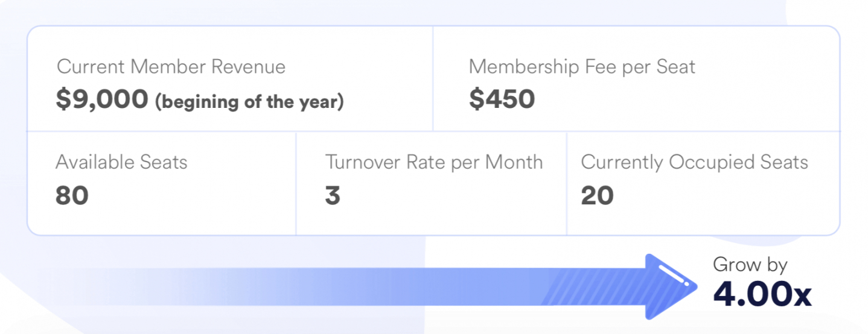Select the $450 membership fee value
Screen dimensions: 868x334
(x=502, y=100)
